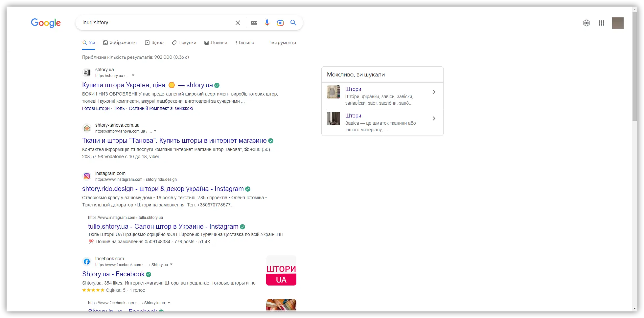
Task: Select the Усі search tab
Action: 89,43
